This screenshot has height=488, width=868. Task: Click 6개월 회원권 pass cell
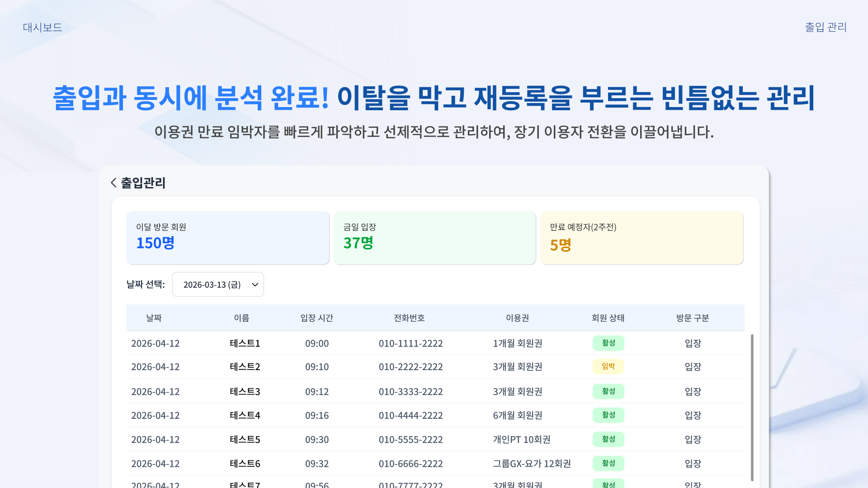pyautogui.click(x=518, y=415)
